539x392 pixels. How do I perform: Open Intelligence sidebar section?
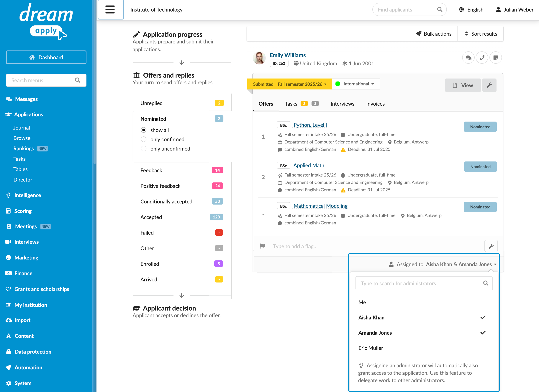27,195
